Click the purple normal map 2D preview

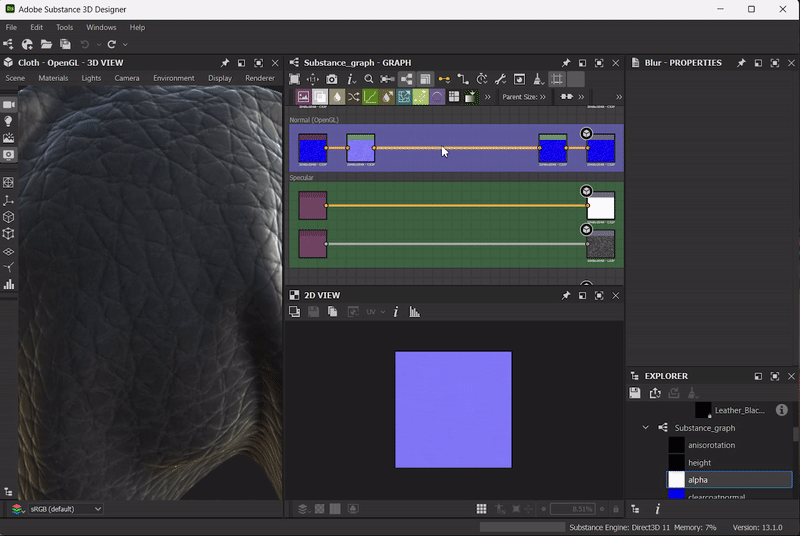(453, 409)
